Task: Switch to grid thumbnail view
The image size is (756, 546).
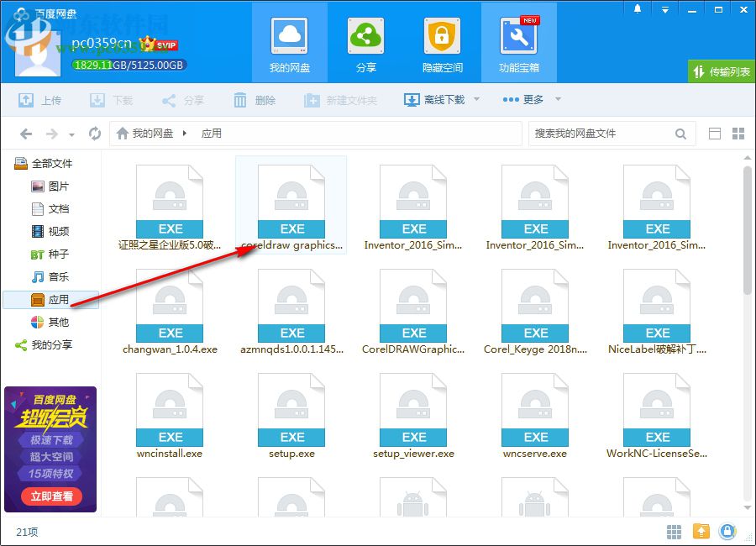Action: point(739,133)
